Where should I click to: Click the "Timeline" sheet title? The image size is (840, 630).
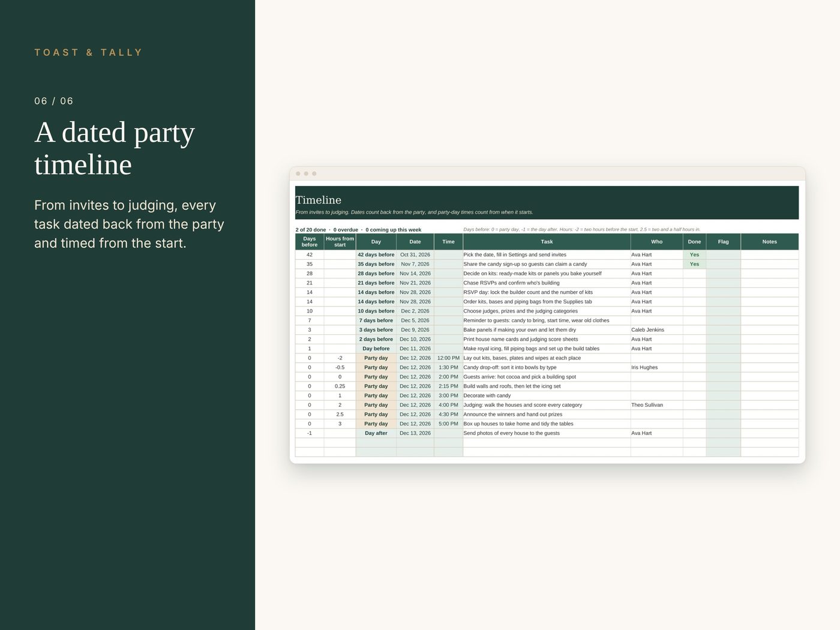(x=319, y=200)
